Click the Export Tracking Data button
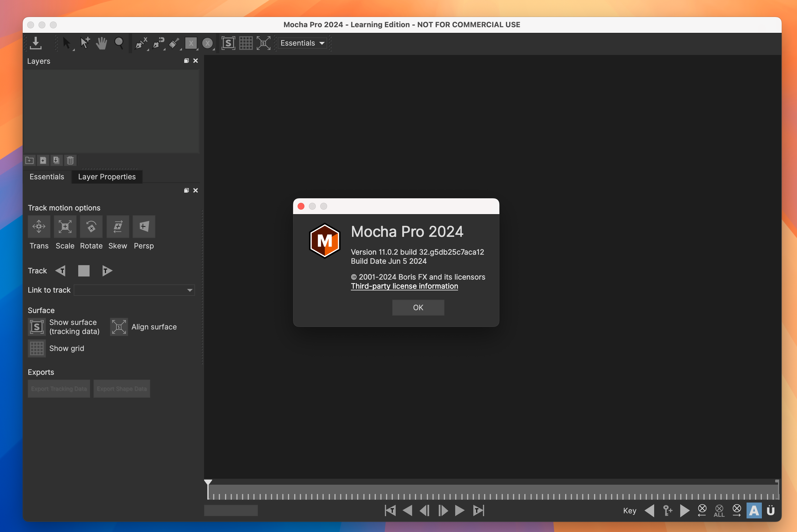The image size is (797, 532). pyautogui.click(x=59, y=388)
